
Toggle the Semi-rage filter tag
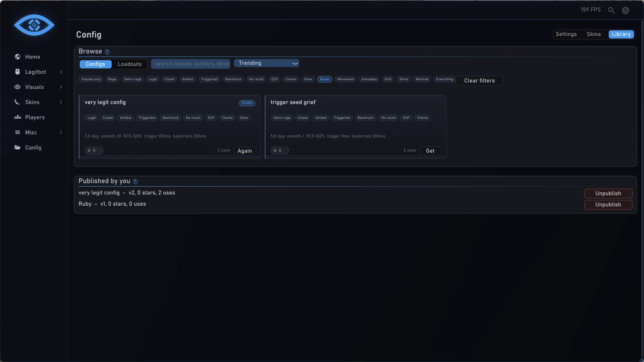click(x=133, y=79)
